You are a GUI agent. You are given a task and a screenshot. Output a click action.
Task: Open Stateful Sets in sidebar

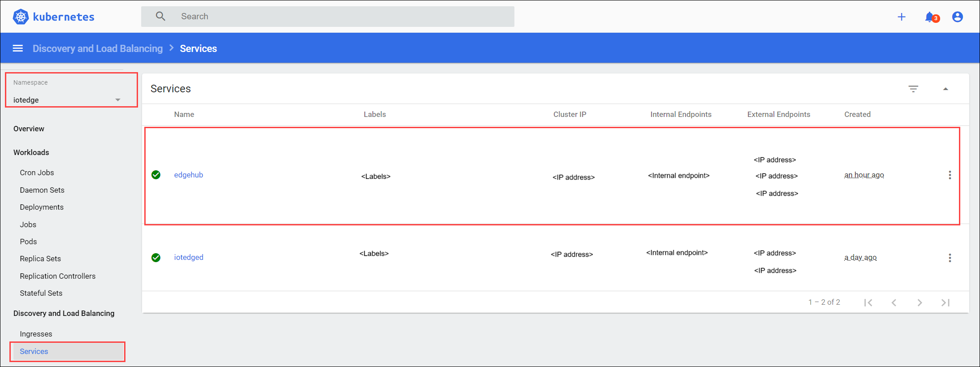(41, 293)
